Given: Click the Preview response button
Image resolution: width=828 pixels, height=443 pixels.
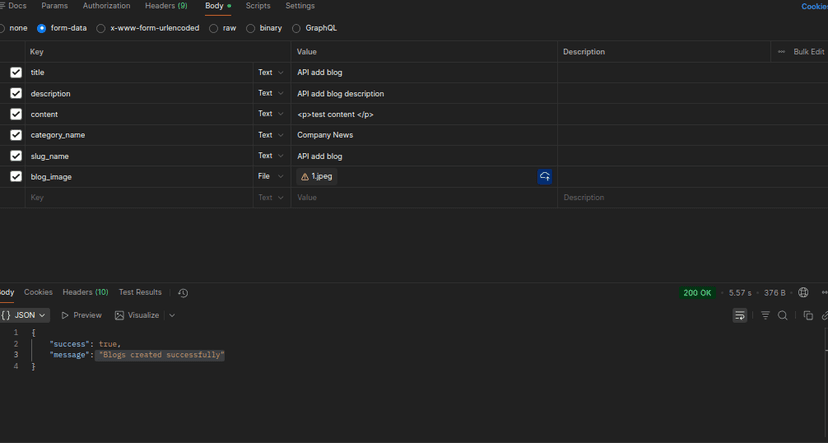Looking at the screenshot, I should [81, 316].
